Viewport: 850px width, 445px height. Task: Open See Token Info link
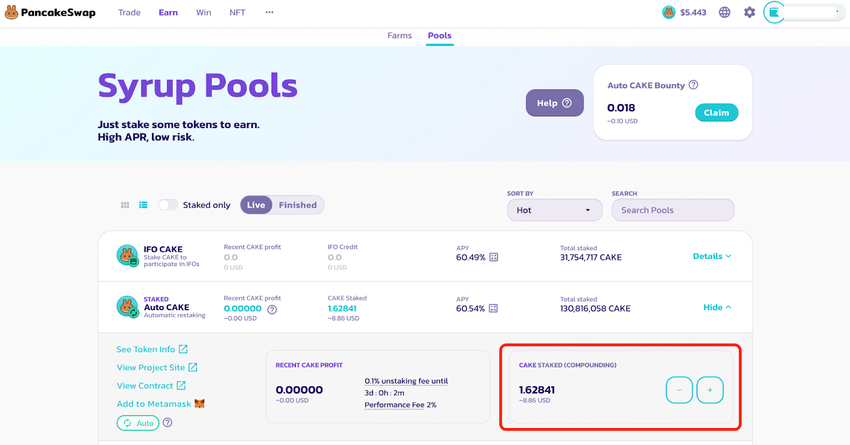(x=152, y=349)
